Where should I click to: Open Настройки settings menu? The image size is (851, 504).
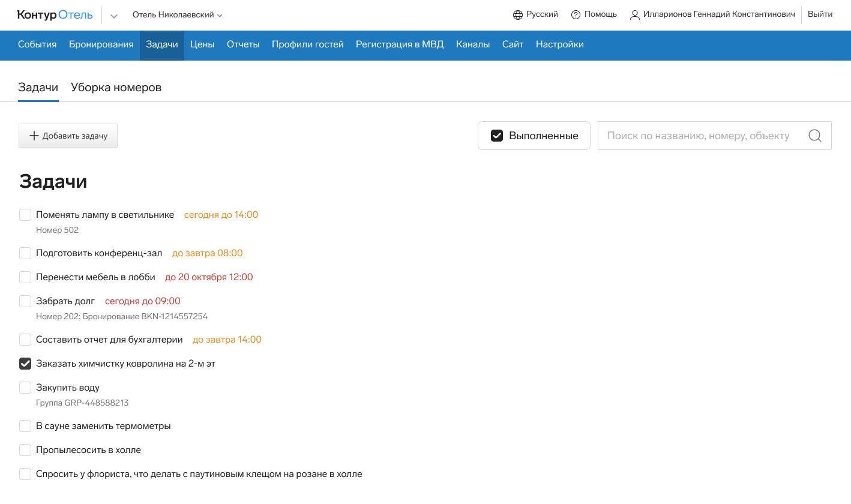point(560,44)
